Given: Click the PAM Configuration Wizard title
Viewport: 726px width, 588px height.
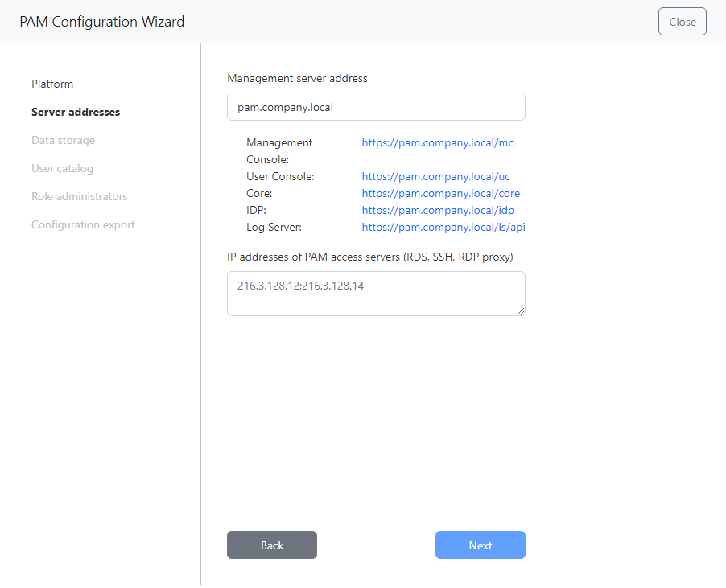Looking at the screenshot, I should coord(101,22).
